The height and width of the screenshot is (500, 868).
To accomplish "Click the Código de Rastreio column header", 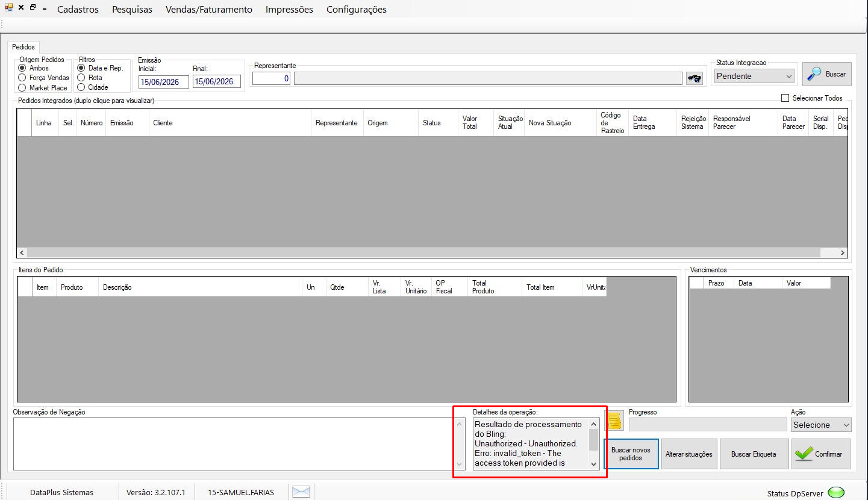I will pyautogui.click(x=612, y=123).
